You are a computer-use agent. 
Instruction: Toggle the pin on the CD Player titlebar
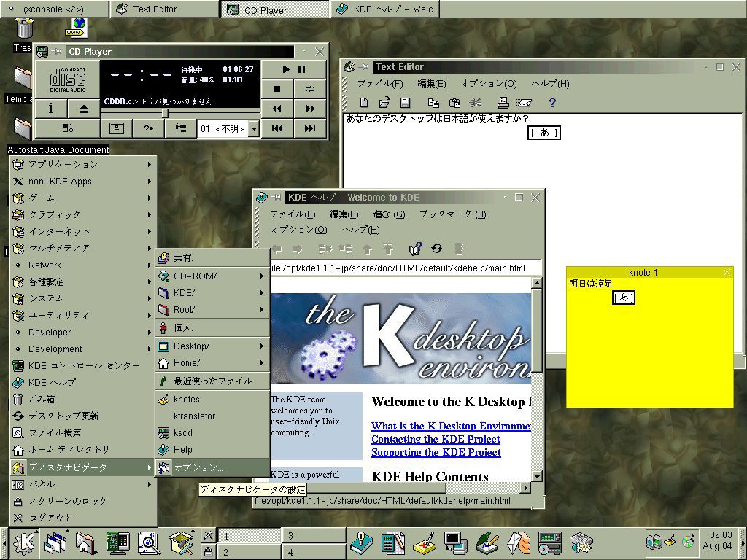click(56, 52)
